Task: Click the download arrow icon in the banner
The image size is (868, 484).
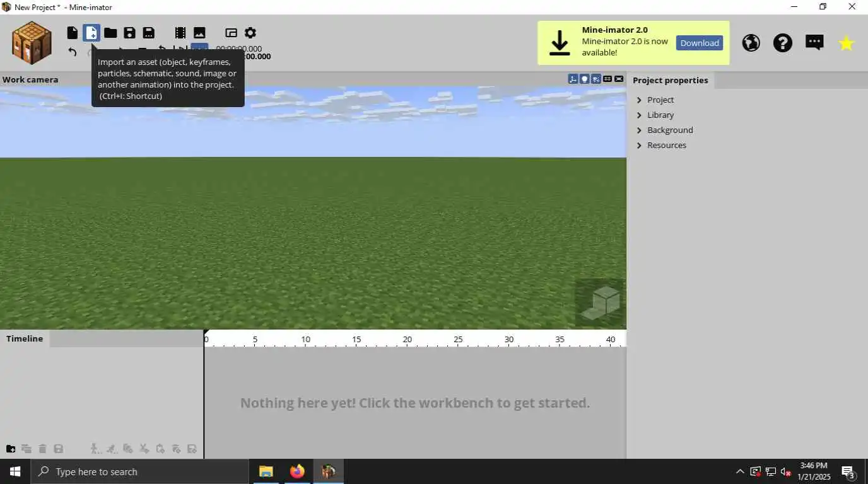Action: coord(560,43)
